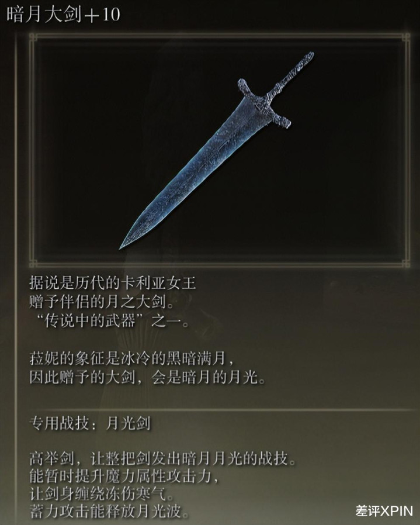Click the skill label 专用战技:月光剑
420x525 pixels.
(90, 424)
